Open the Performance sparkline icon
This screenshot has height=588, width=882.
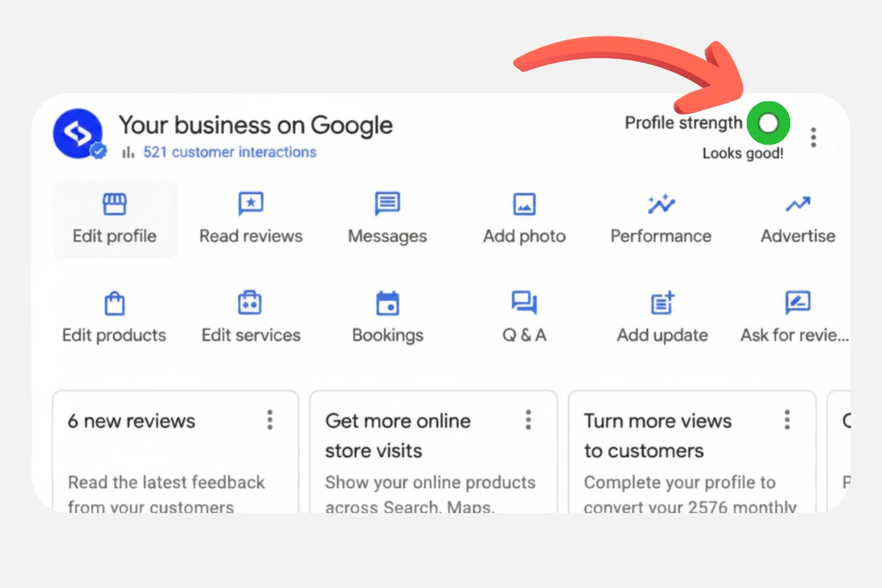tap(661, 204)
